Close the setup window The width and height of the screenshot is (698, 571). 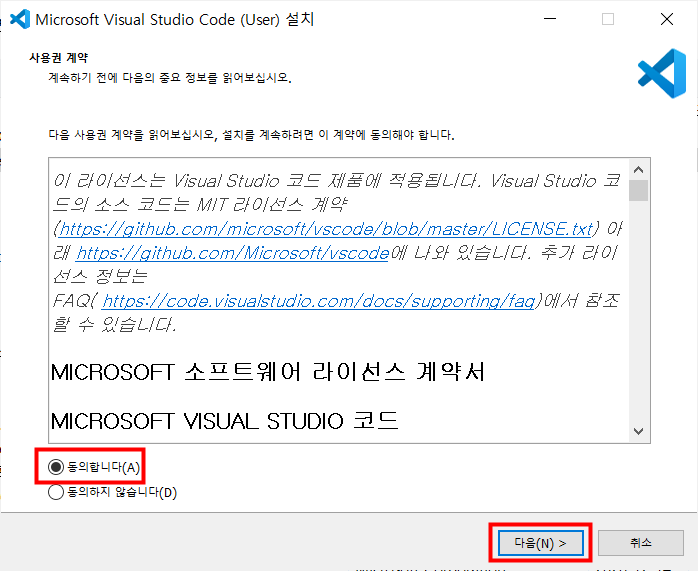coord(667,19)
